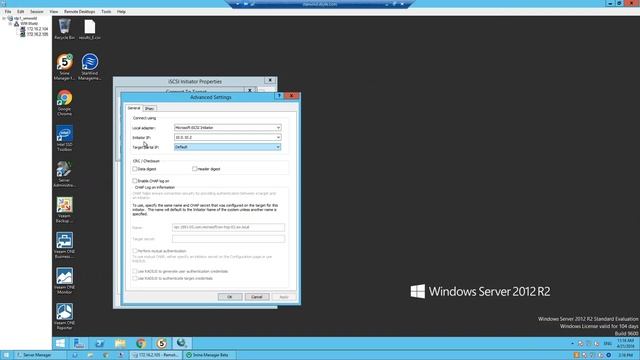Open the Intel SSD Toolbox shortcut
The width and height of the screenshot is (640, 360).
[64, 138]
